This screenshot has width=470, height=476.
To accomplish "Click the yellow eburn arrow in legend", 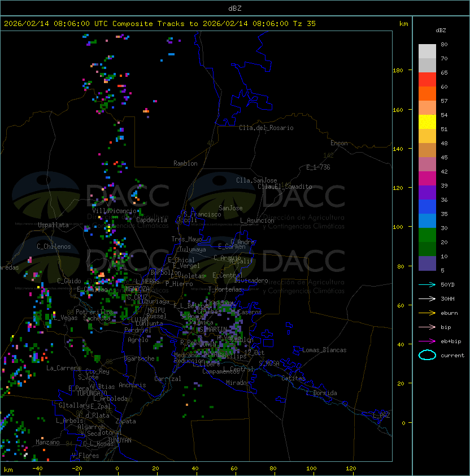I will [x=427, y=313].
